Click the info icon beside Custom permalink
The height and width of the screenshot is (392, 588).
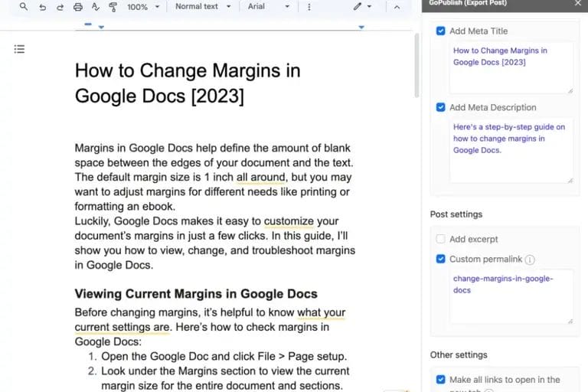pyautogui.click(x=530, y=260)
